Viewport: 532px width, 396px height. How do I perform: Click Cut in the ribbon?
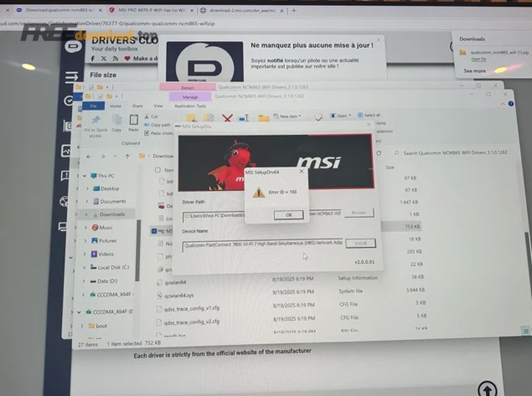pos(151,116)
